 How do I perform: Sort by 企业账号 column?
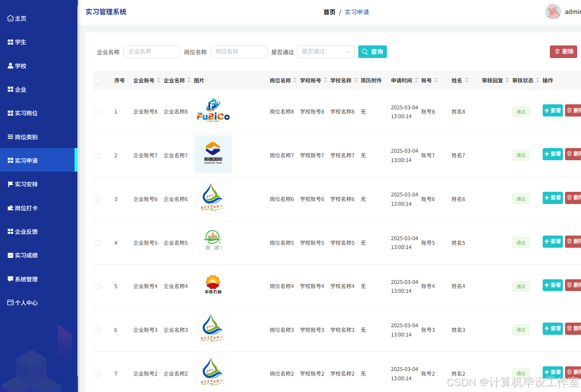pos(159,80)
